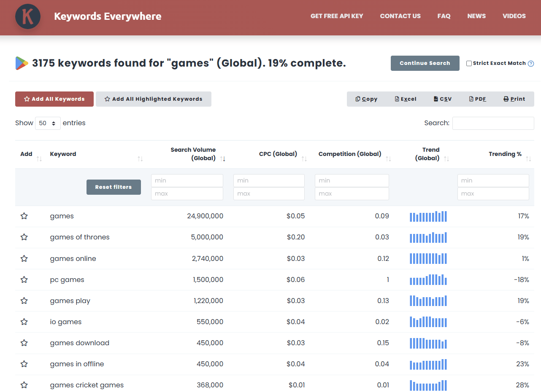Star the 'games of thrones' keyword
This screenshot has height=392, width=541.
(x=24, y=237)
